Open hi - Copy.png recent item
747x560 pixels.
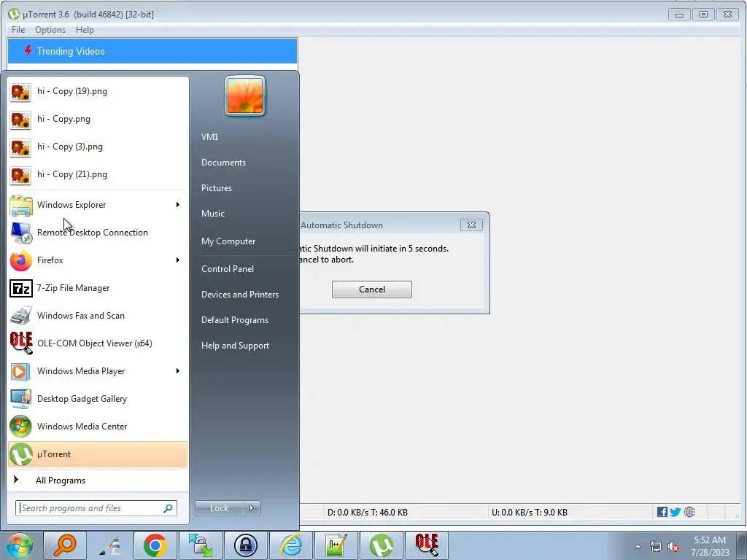pyautogui.click(x=98, y=119)
